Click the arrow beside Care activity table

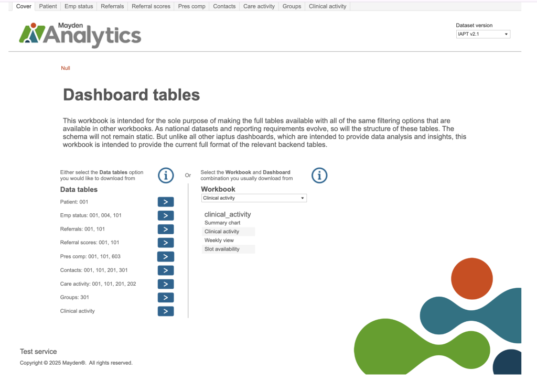coord(165,284)
